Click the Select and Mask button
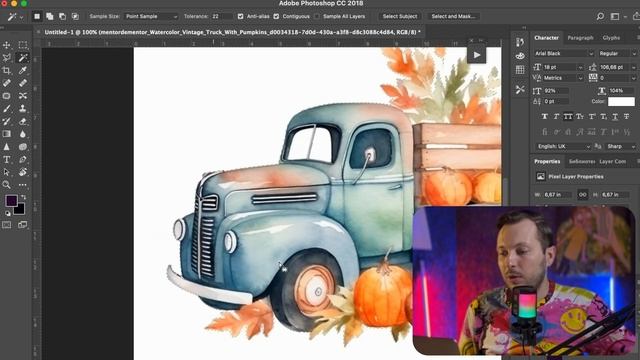The width and height of the screenshot is (640, 360). [453, 16]
